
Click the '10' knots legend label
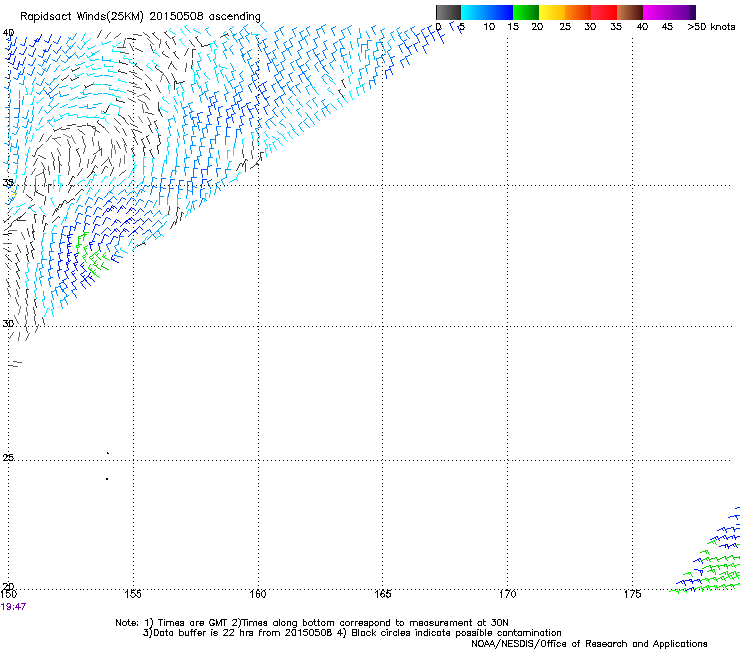pyautogui.click(x=489, y=27)
